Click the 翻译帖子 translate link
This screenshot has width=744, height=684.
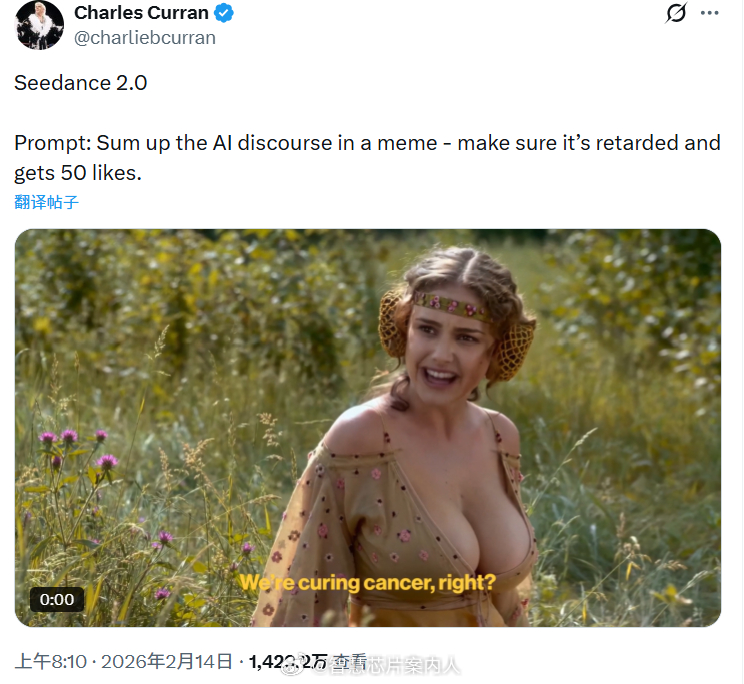(46, 202)
